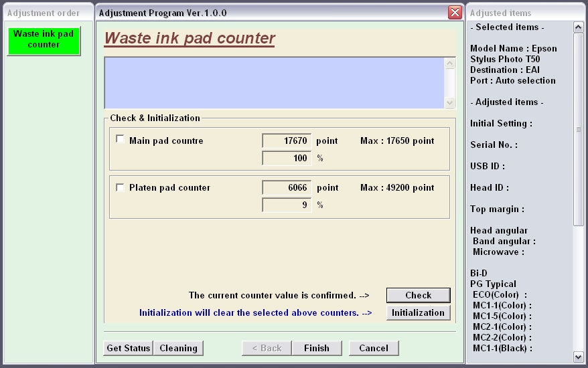Image resolution: width=588 pixels, height=368 pixels.
Task: Click the 'Head ID :' entry
Action: [x=490, y=188]
